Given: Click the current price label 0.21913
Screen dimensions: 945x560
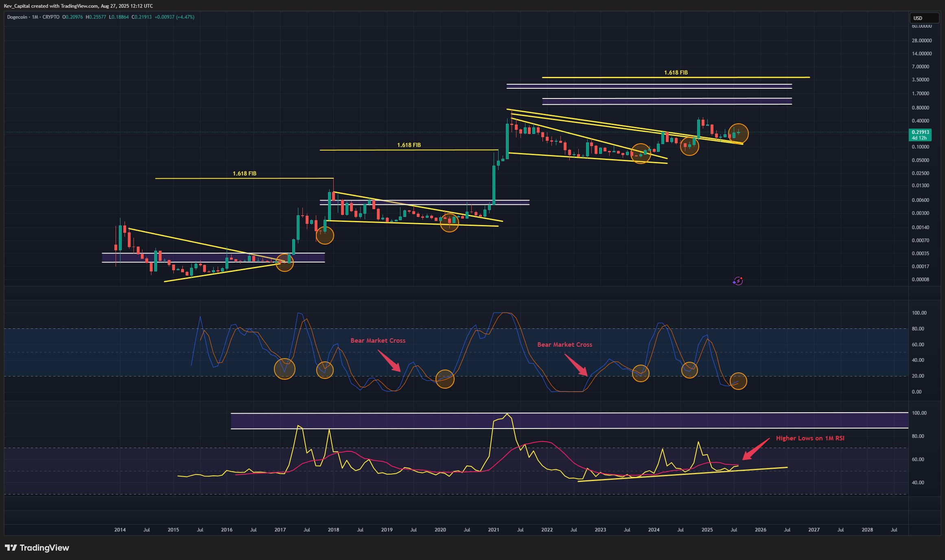Looking at the screenshot, I should click(x=920, y=132).
